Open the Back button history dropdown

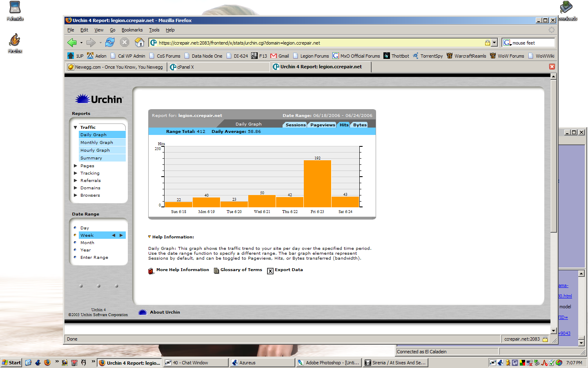81,43
